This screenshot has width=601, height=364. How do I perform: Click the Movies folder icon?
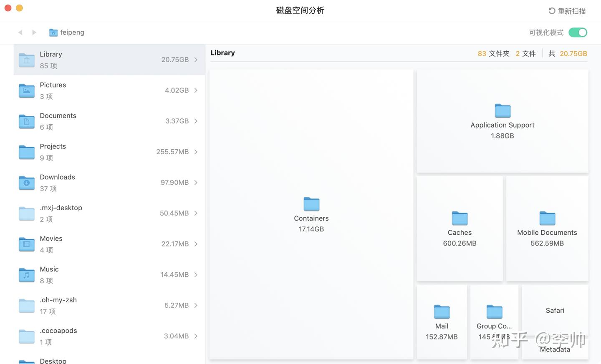point(27,244)
